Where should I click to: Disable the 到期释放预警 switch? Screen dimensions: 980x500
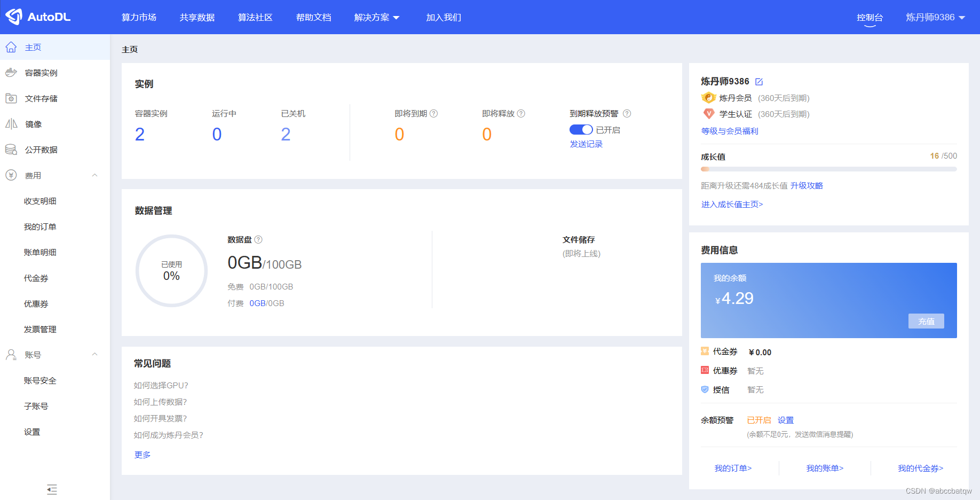pos(581,129)
